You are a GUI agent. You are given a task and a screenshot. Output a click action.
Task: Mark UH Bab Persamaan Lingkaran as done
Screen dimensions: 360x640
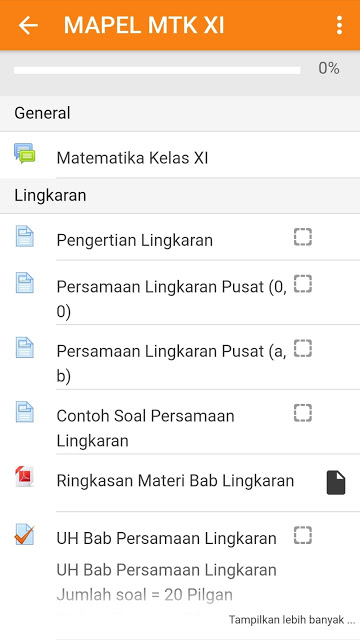pos(303,535)
